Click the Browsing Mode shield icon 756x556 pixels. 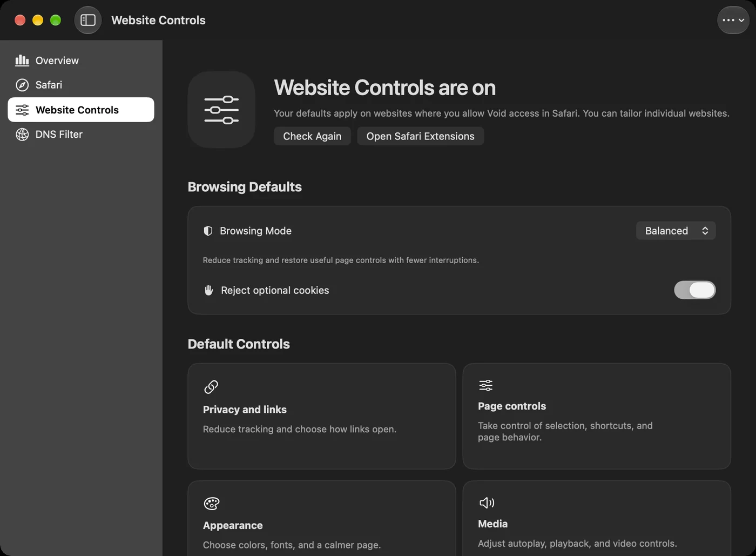208,231
